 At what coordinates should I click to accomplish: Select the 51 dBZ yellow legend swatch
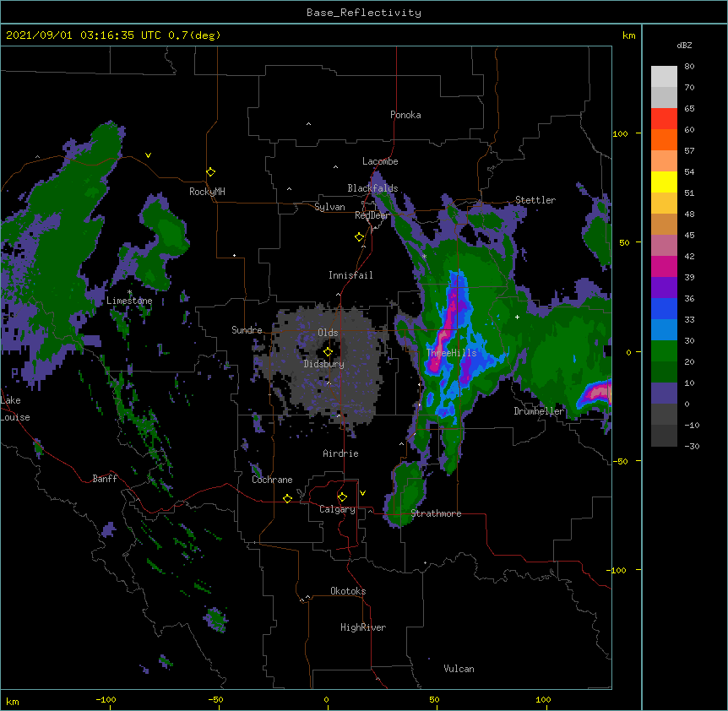[664, 182]
